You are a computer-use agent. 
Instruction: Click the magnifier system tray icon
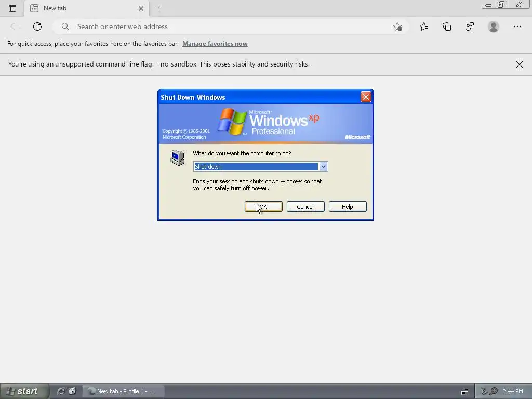[x=494, y=391]
